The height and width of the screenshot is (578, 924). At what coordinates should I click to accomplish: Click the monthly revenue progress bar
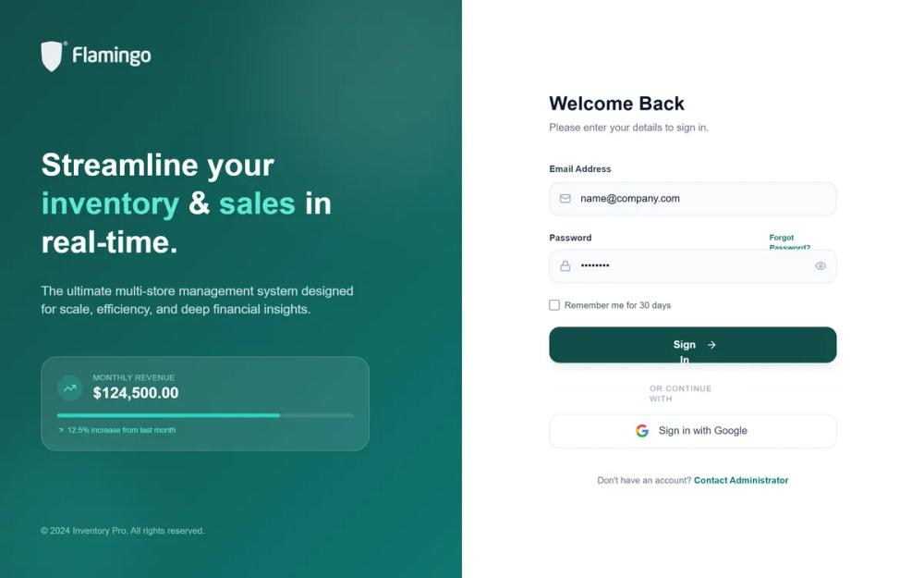(x=206, y=415)
